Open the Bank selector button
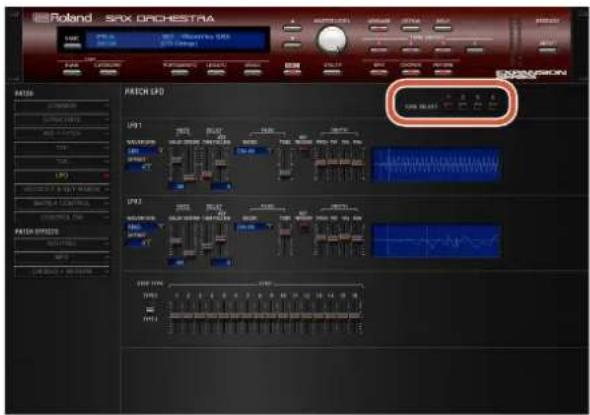 (x=72, y=72)
